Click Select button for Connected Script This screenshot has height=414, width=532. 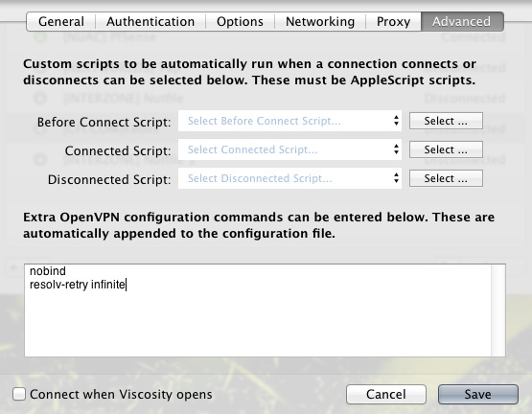(x=446, y=149)
